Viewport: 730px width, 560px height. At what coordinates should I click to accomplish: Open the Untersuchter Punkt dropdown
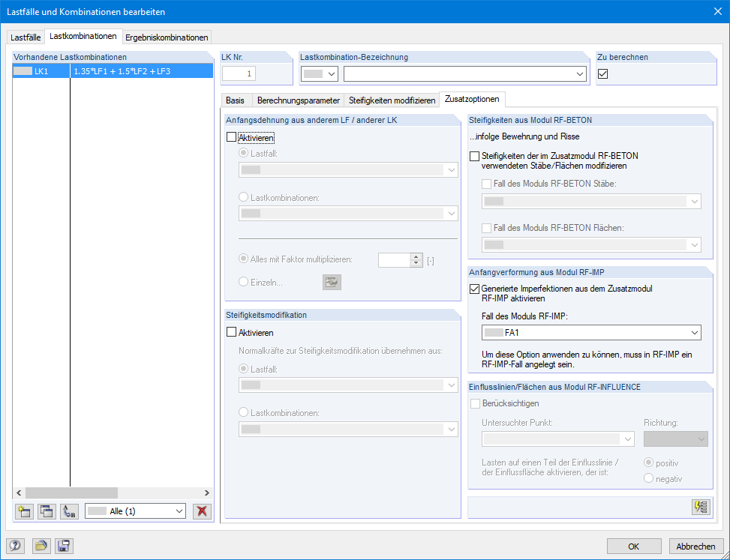click(557, 439)
